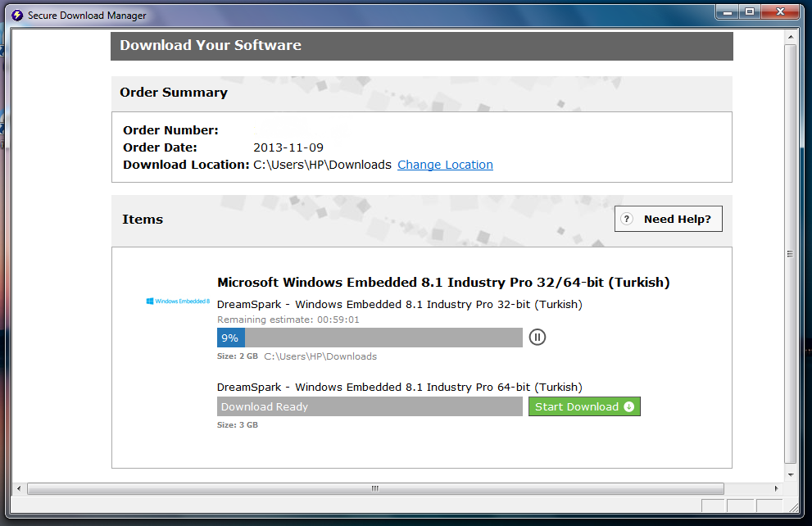Screen dimensions: 812x526
Task: Close the Secure Download Manager window
Action: [x=780, y=11]
